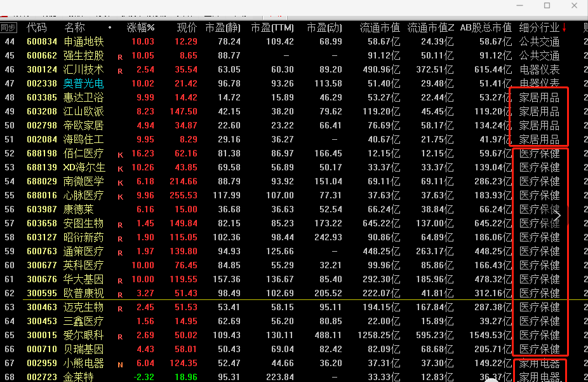The height and width of the screenshot is (382, 588).
Task: Click the right chevron arrow overlay
Action: [558, 215]
